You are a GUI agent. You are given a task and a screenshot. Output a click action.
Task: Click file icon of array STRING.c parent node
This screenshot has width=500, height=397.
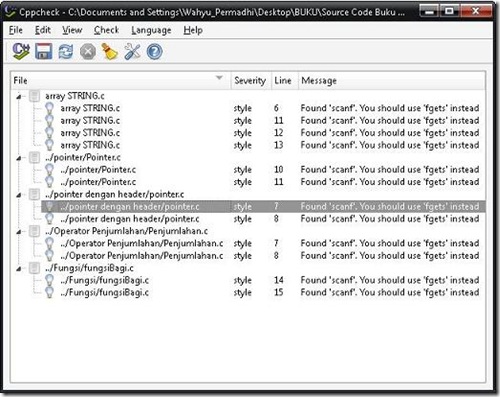coord(34,96)
